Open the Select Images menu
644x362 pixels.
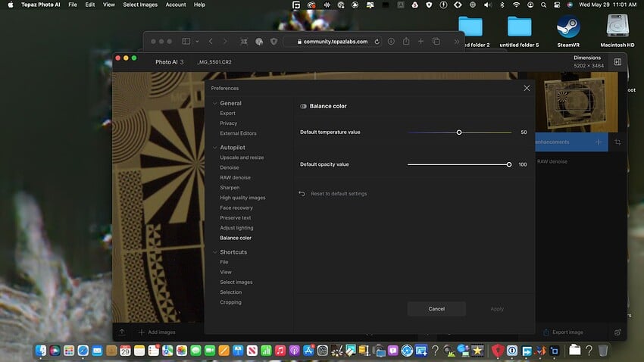(140, 5)
